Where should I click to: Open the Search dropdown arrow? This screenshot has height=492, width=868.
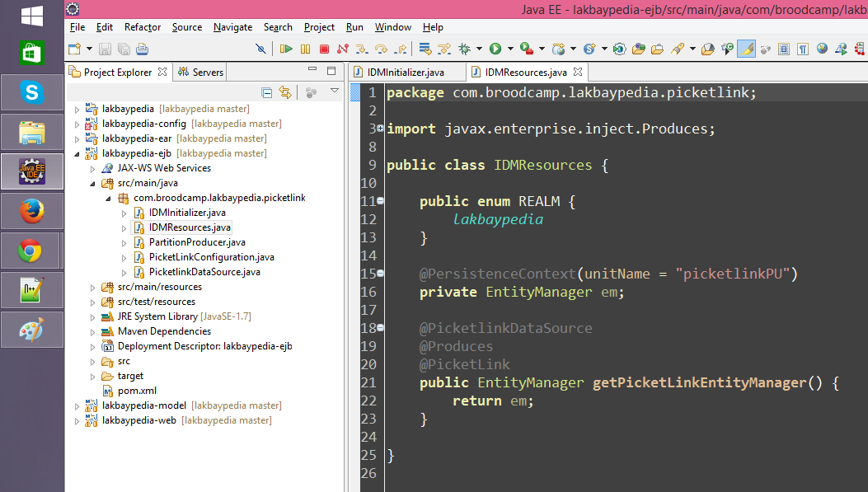(x=692, y=49)
